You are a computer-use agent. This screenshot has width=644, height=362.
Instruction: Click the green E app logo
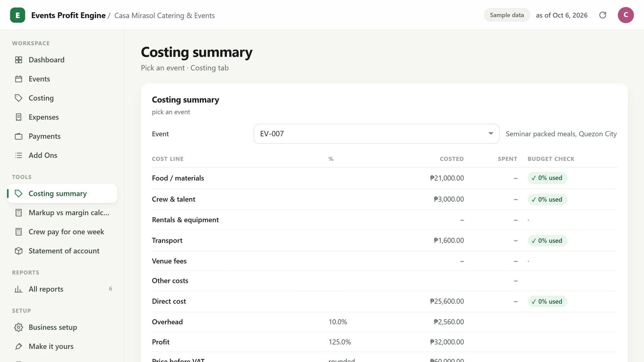[17, 15]
